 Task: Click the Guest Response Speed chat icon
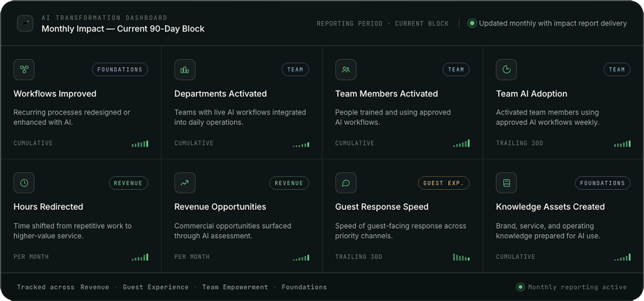pyautogui.click(x=346, y=183)
